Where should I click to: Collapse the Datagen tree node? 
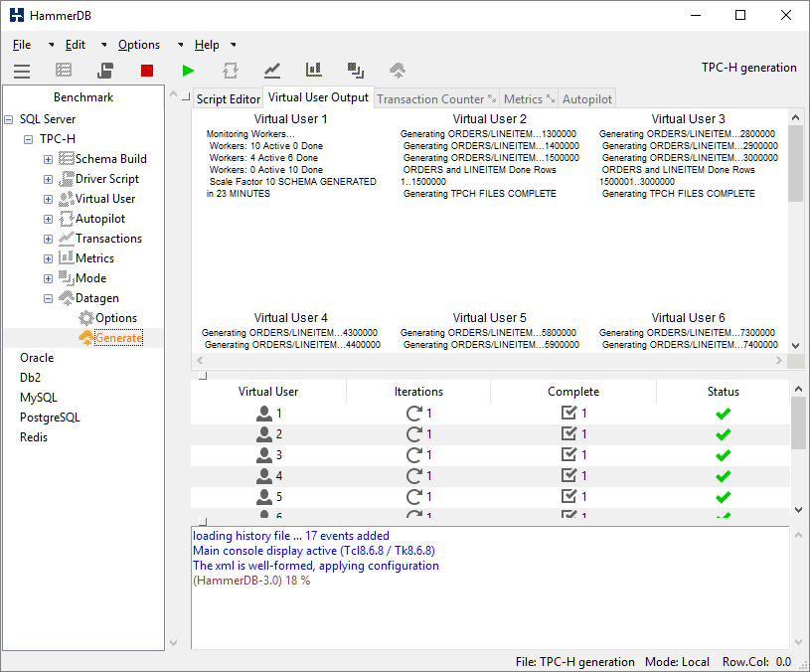tap(48, 298)
